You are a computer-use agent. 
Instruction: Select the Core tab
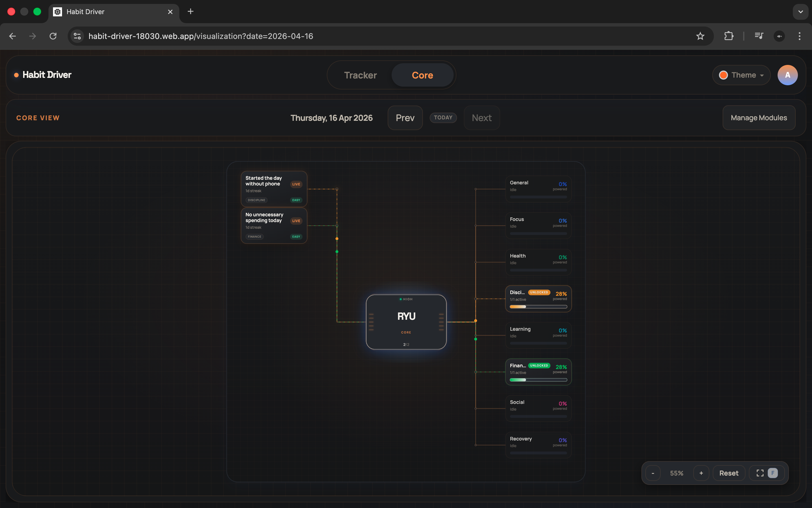click(422, 75)
